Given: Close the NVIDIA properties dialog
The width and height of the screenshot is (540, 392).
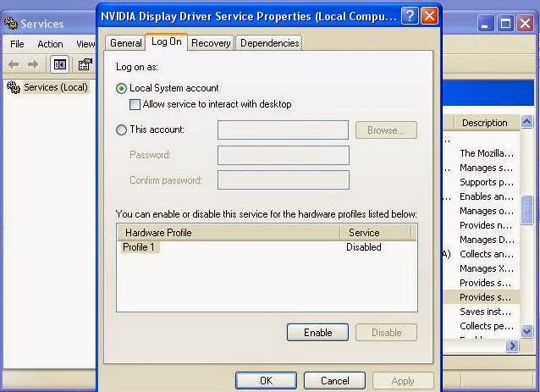Looking at the screenshot, I should point(429,16).
